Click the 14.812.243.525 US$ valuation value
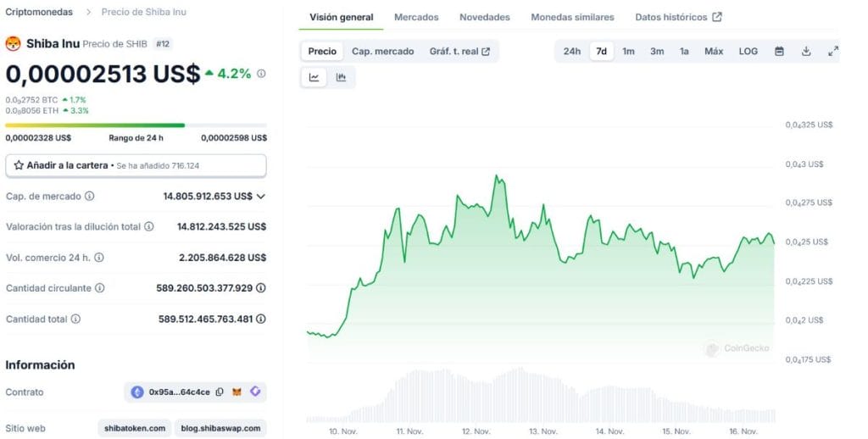Screen dimensions: 868x439 221,226
